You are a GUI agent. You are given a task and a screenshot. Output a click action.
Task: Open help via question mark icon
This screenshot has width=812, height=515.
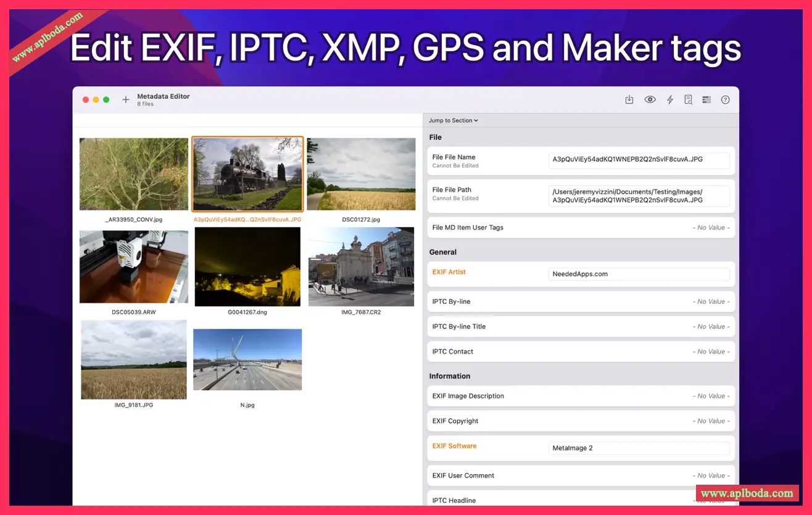[x=726, y=99]
